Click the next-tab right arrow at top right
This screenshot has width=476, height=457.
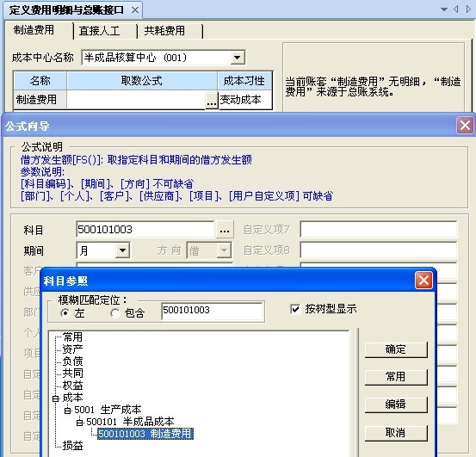click(468, 9)
